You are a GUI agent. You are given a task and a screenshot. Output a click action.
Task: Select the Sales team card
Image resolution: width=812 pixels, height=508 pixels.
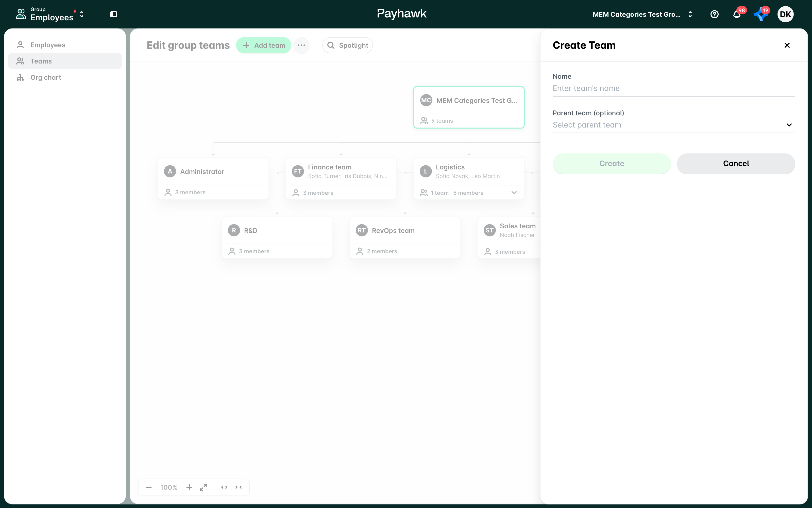tap(509, 237)
